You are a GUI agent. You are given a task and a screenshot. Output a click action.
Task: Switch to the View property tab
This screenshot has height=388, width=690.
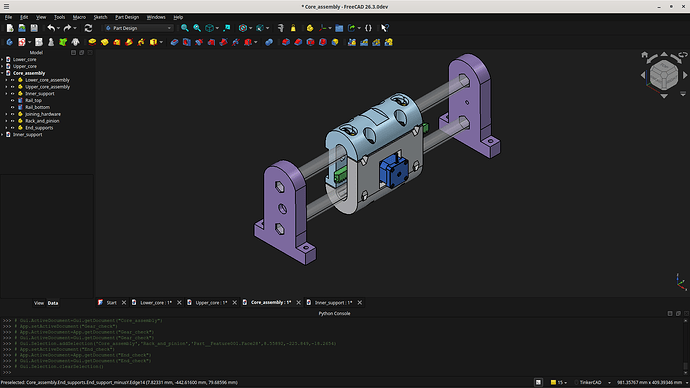point(39,303)
